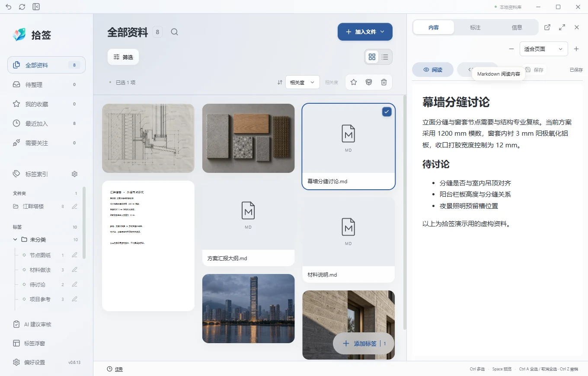
Task: Click the sidebar vertical scrollbar
Action: (84, 223)
